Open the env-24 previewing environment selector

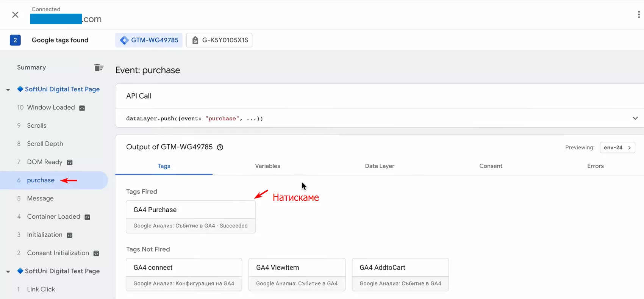click(x=617, y=147)
